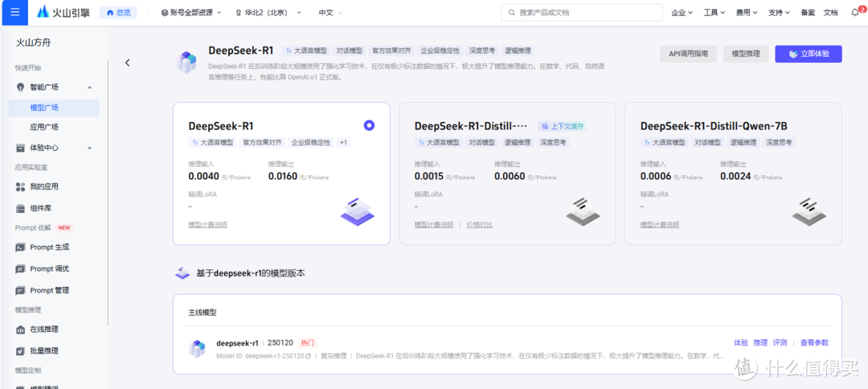Click the 立即体验 button
Screen dimensions: 868x389
point(809,54)
